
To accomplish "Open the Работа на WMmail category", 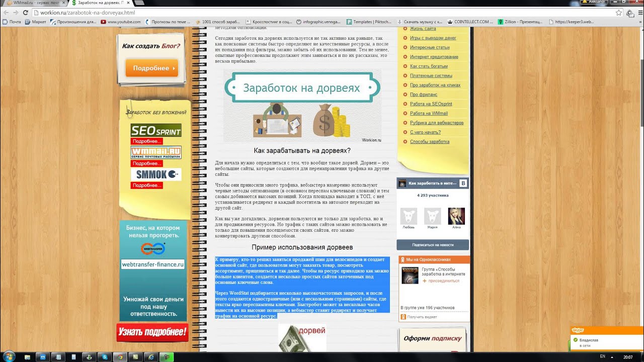I will pyautogui.click(x=429, y=113).
